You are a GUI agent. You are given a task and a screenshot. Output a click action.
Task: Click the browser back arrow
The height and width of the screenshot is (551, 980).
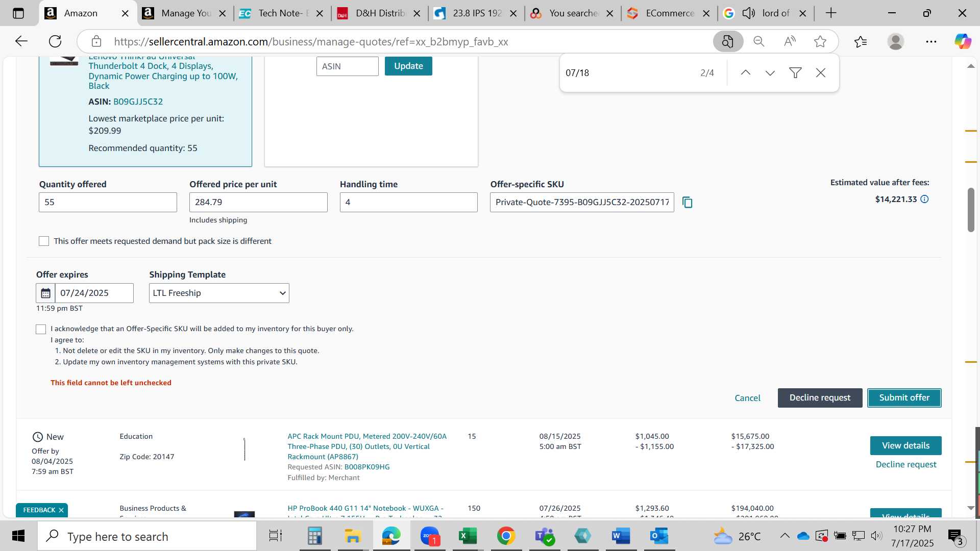tap(21, 41)
